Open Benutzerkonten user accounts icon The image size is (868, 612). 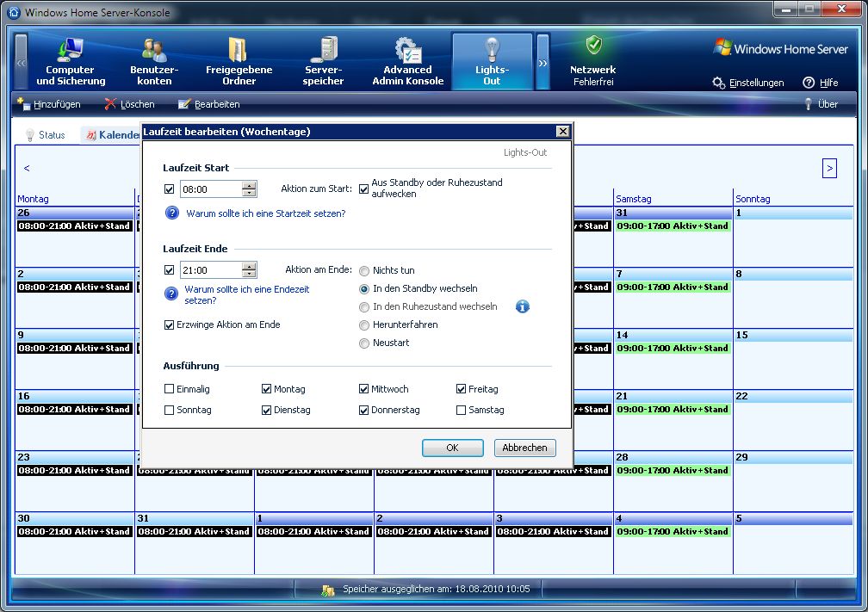(x=154, y=62)
